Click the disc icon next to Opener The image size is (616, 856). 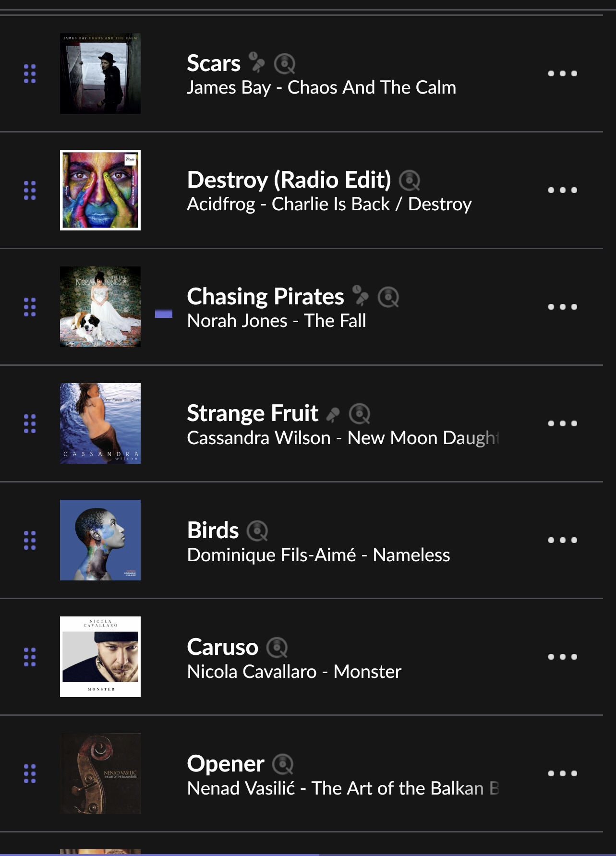click(x=283, y=764)
